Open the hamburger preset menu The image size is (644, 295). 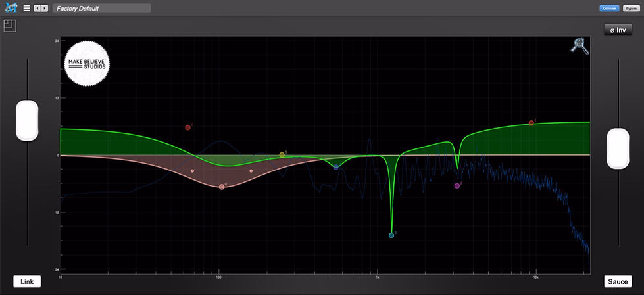point(27,8)
